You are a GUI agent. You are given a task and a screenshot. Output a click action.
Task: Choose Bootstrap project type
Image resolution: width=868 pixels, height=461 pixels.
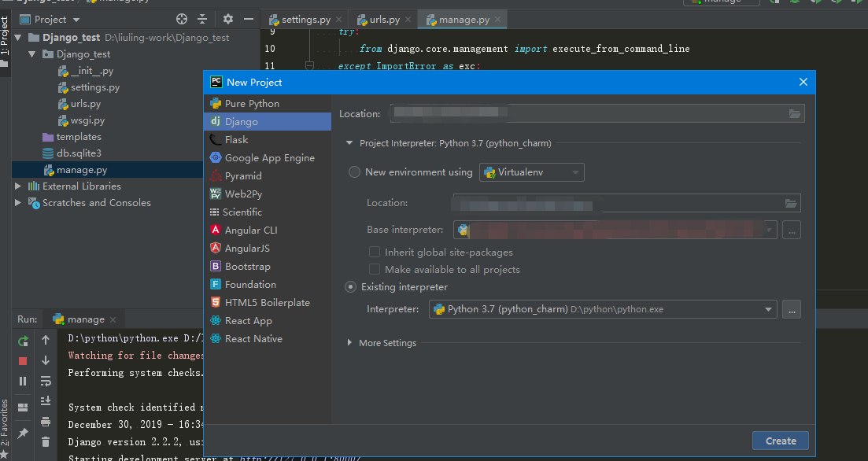click(x=268, y=266)
